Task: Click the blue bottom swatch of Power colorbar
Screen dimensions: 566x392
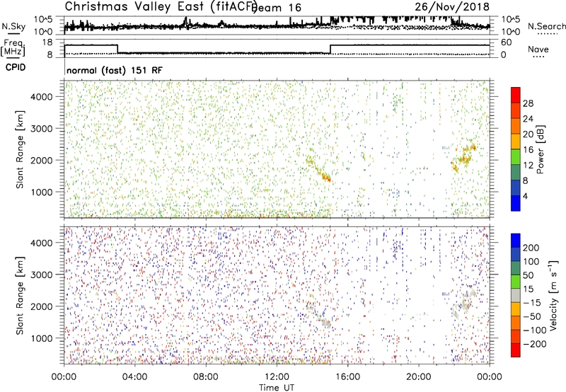Action: click(515, 203)
